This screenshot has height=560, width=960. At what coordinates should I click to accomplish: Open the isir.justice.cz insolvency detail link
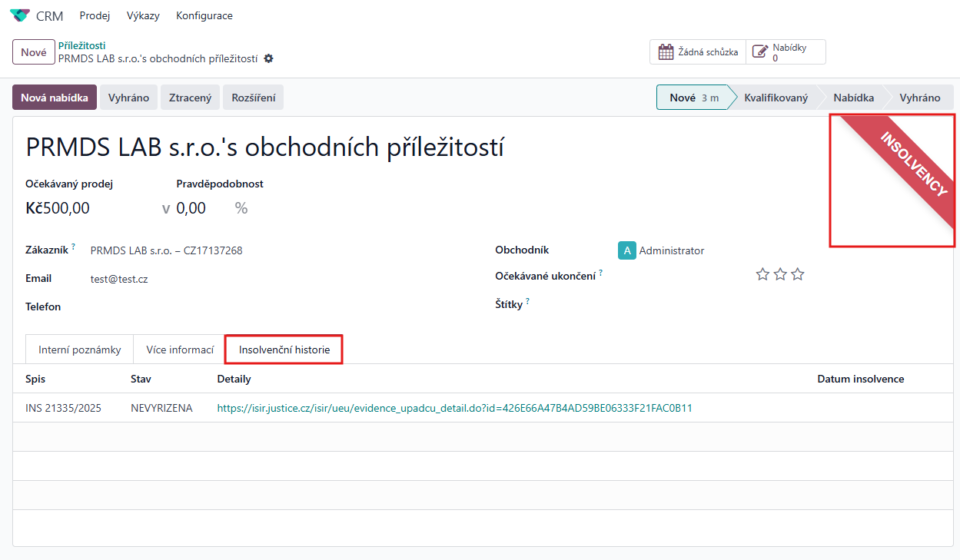(454, 408)
